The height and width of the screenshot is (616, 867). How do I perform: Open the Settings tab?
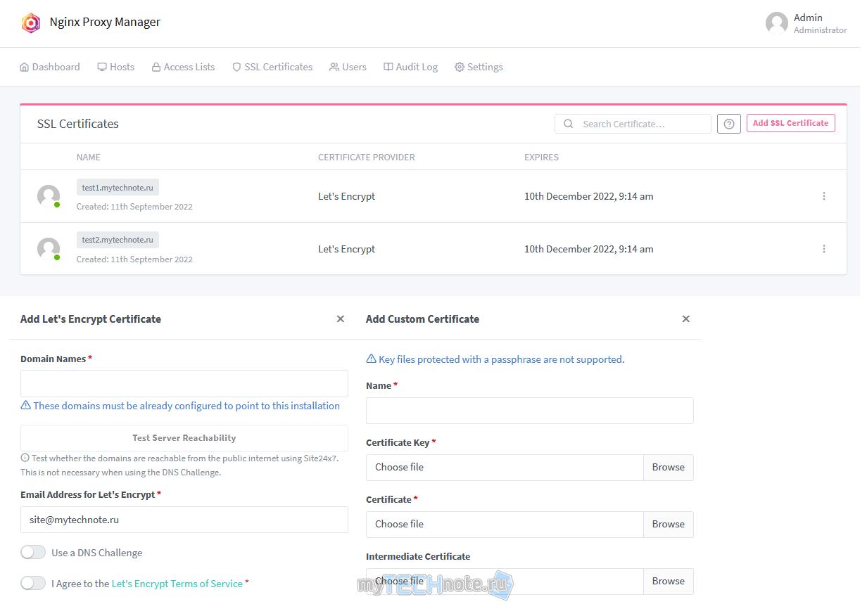(479, 67)
